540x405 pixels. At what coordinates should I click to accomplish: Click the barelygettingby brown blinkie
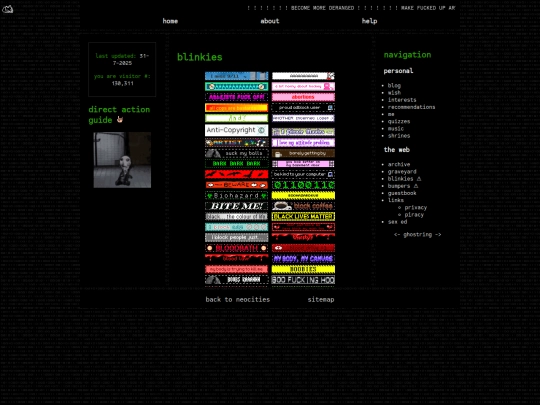[x=303, y=153]
